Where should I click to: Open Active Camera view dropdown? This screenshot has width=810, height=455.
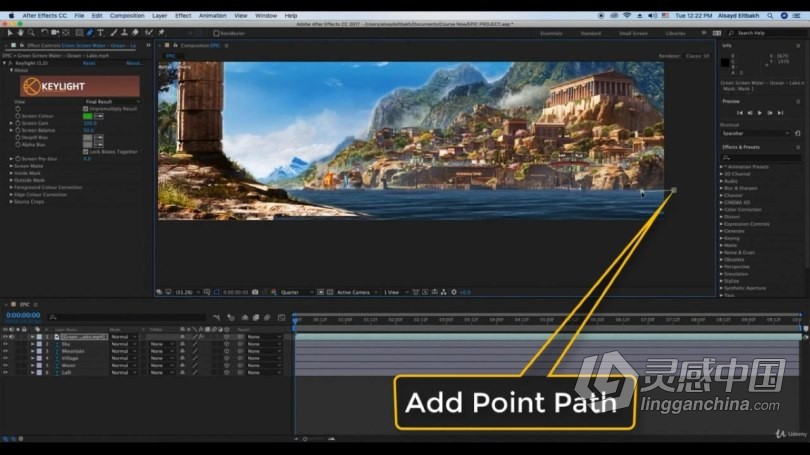(x=357, y=292)
